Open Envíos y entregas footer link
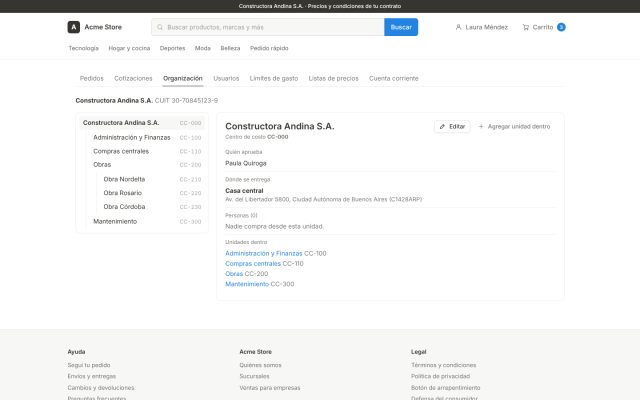Image resolution: width=640 pixels, height=400 pixels. pos(92,376)
